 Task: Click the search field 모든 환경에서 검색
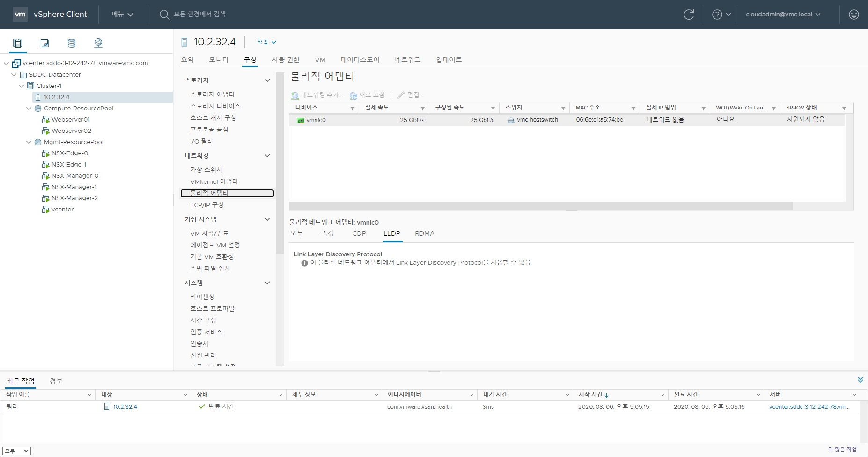(x=199, y=15)
